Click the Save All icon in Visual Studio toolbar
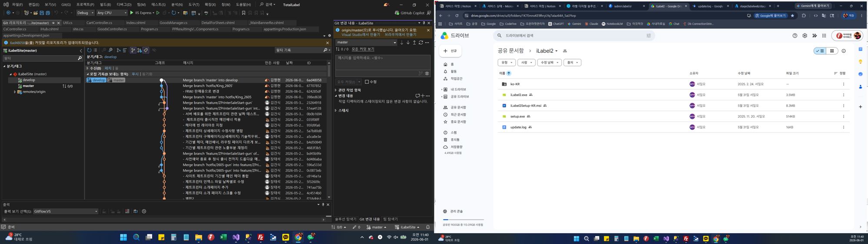The width and height of the screenshot is (868, 244). [48, 13]
